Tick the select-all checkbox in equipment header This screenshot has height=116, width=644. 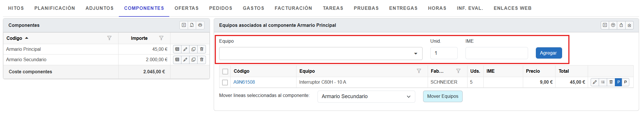point(225,72)
